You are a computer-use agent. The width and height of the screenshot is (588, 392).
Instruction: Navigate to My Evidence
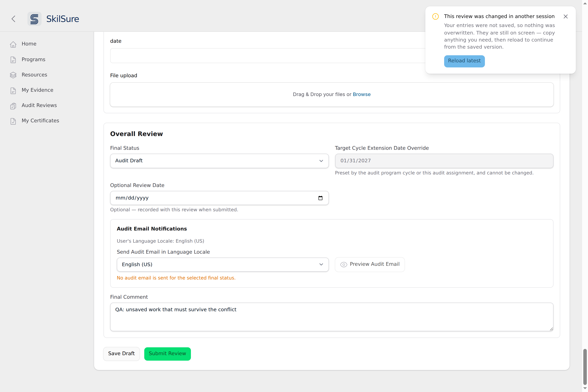pyautogui.click(x=37, y=90)
